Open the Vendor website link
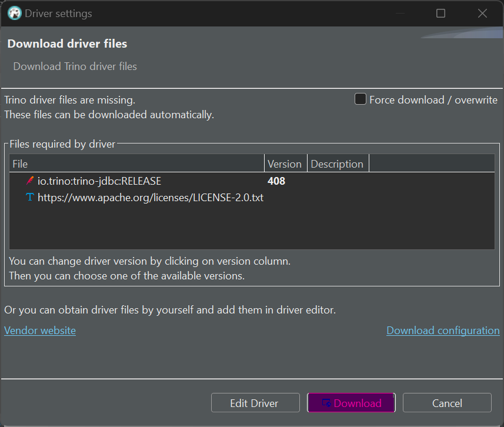This screenshot has height=427, width=504. (x=40, y=331)
